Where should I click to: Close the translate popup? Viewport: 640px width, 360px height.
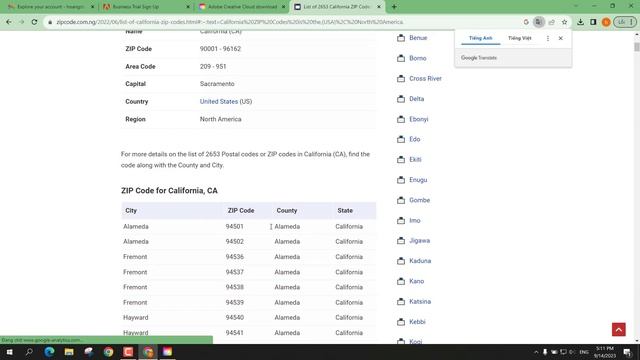coord(560,38)
